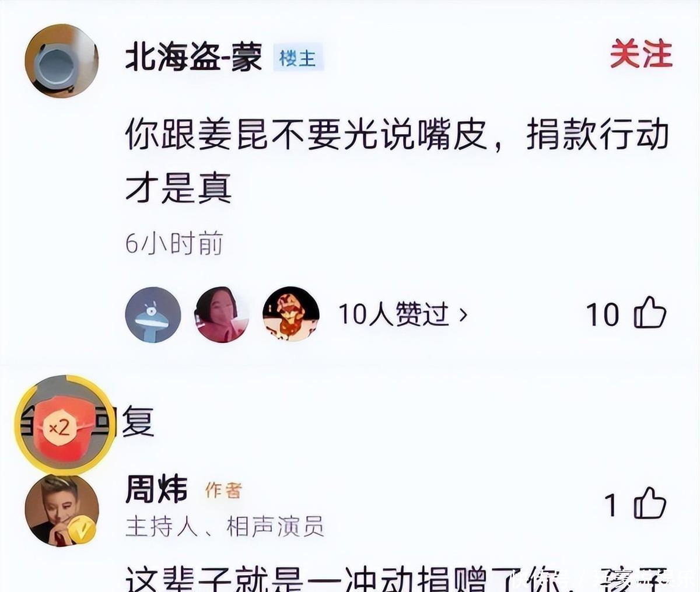The width and height of the screenshot is (700, 592).
Task: Tap the 作者 author tag
Action: coord(223,491)
